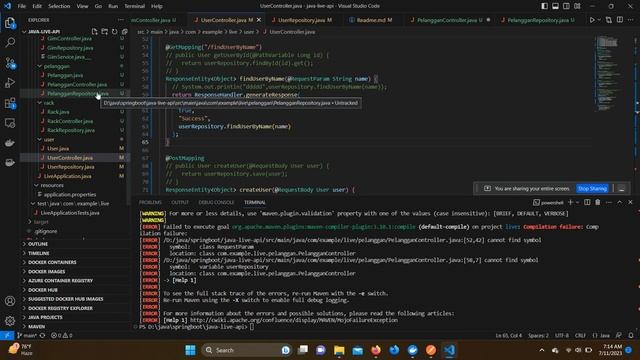Synchronize changes in status bar
The height and width of the screenshot is (360, 640).
point(42,335)
